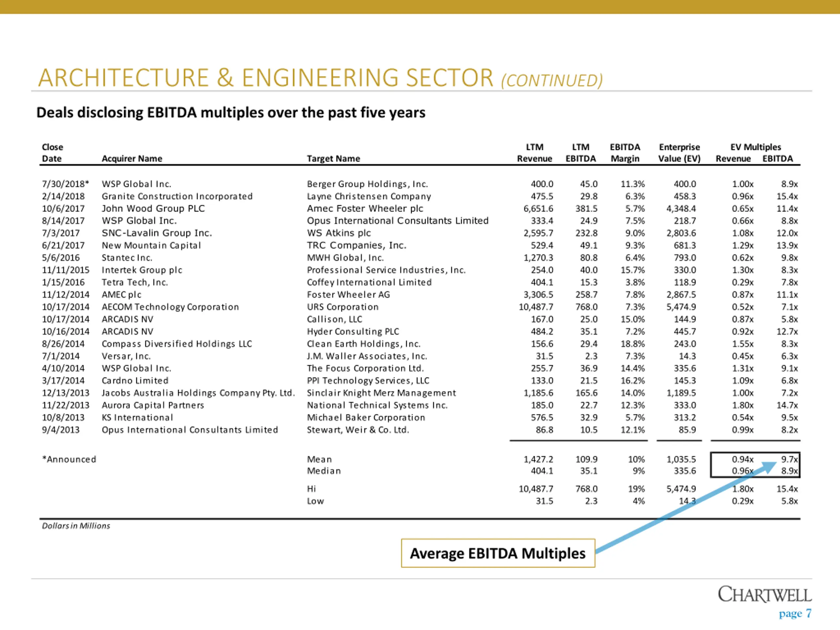Select 'Opus International Consultants Limited' in Target column
The image size is (840, 630).
point(398,220)
